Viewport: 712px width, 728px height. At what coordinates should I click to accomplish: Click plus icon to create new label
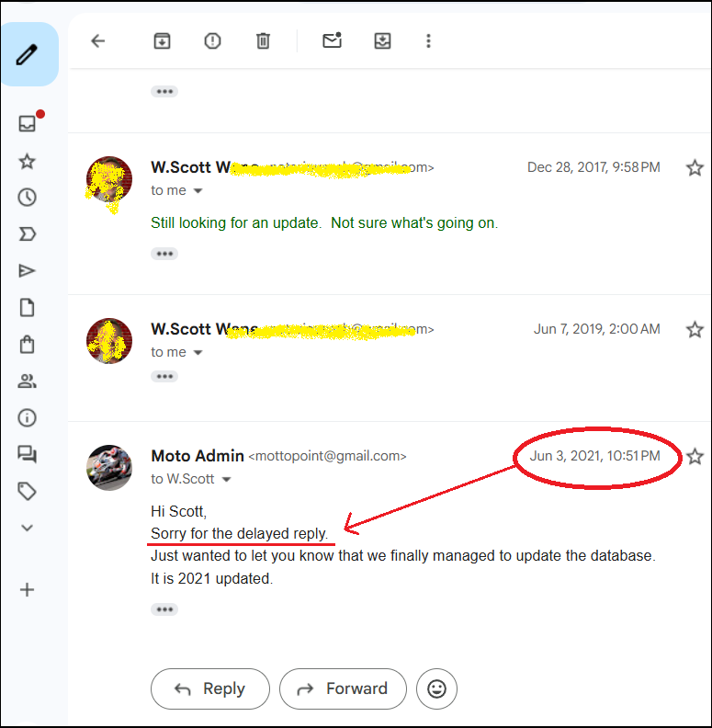[x=27, y=589]
